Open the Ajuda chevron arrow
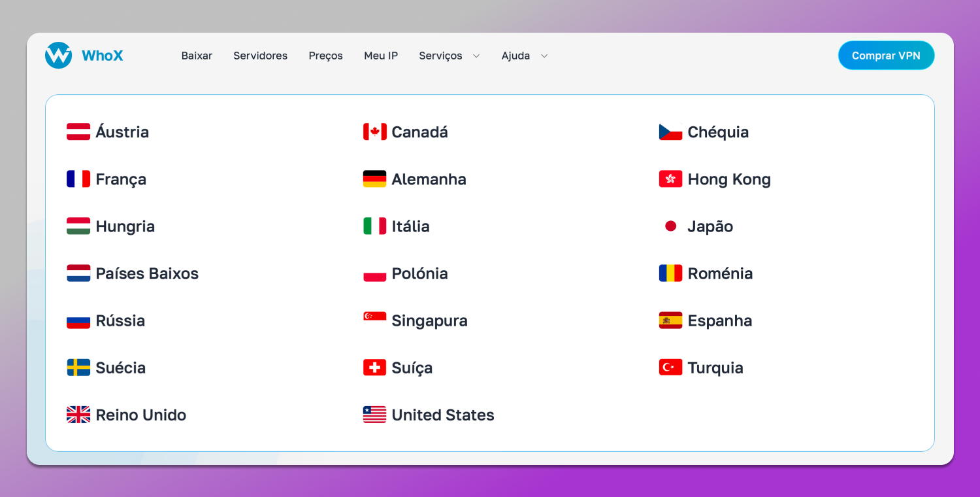Viewport: 980px width, 497px height. pos(544,56)
